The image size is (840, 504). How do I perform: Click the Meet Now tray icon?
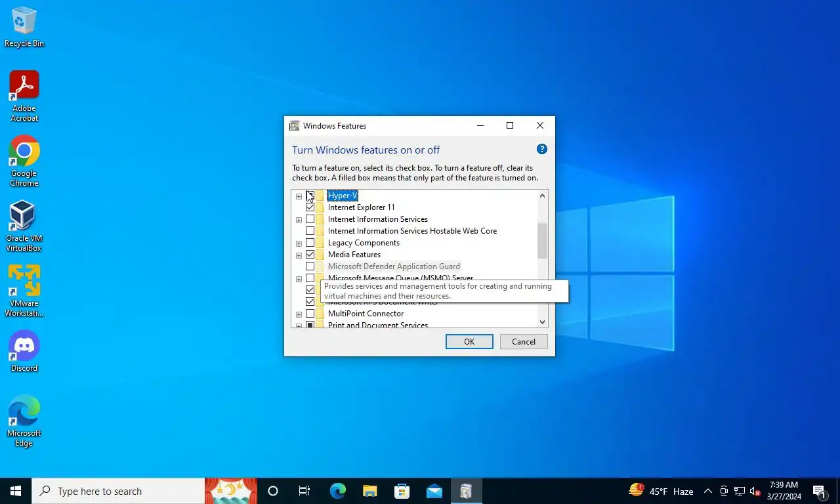(724, 491)
